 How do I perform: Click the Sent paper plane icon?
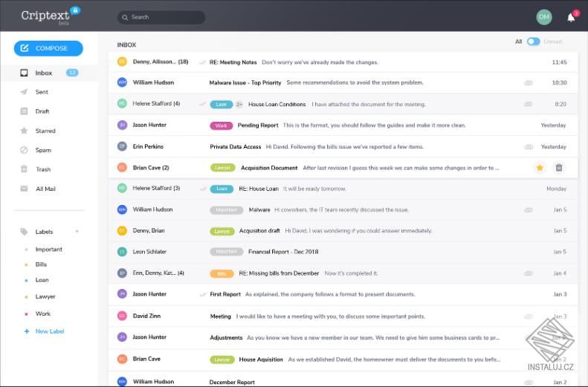pos(24,92)
